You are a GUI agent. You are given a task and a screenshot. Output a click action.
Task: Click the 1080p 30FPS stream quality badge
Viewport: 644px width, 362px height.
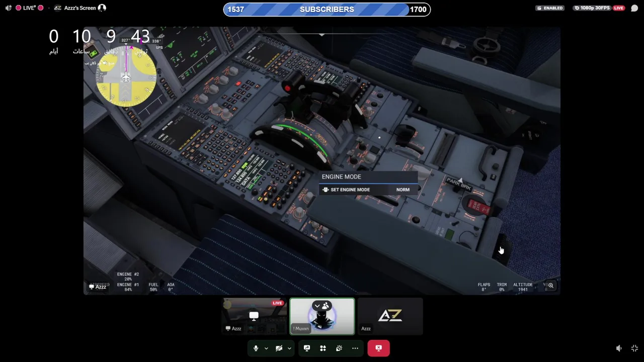pos(591,8)
